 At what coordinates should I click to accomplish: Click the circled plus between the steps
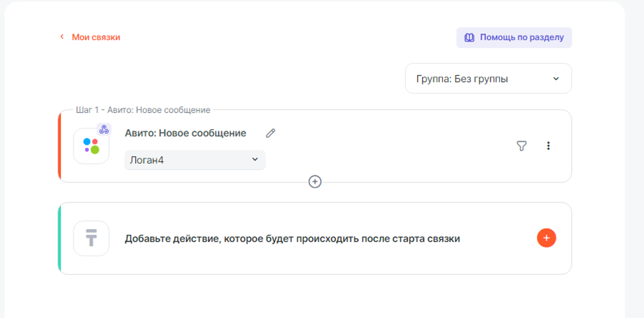(x=315, y=182)
